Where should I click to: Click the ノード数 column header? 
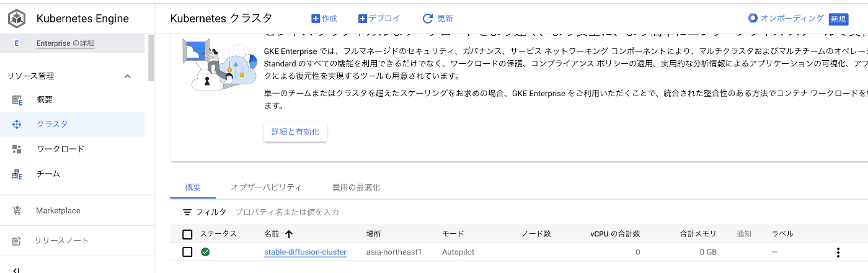(536, 234)
